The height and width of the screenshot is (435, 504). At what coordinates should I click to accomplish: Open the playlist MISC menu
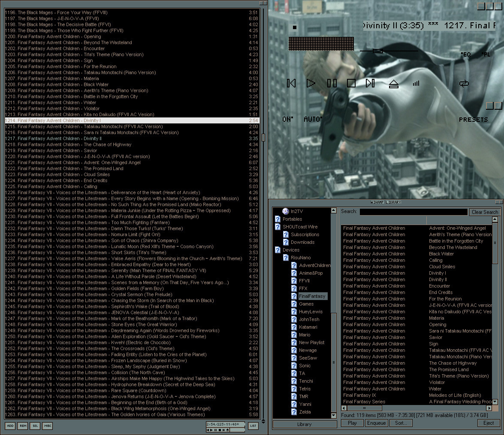click(x=48, y=426)
